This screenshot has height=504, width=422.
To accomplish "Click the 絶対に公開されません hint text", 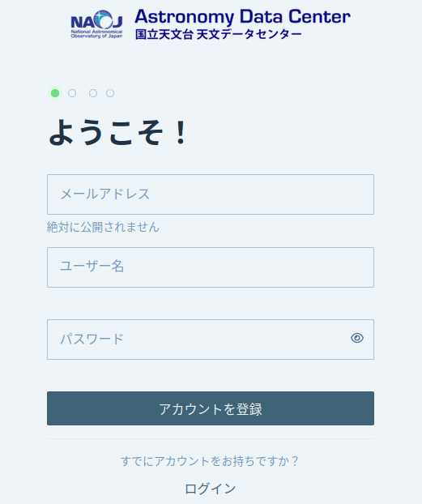I will pyautogui.click(x=103, y=227).
